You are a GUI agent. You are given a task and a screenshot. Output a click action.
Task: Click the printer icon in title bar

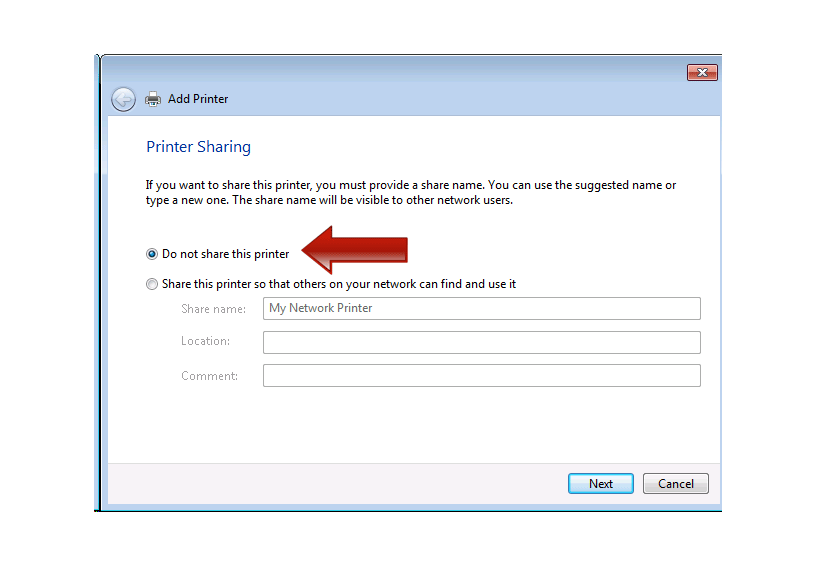[x=153, y=99]
